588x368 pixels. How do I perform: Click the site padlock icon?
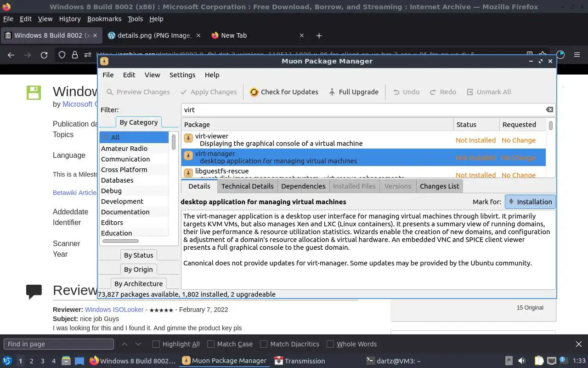click(74, 55)
